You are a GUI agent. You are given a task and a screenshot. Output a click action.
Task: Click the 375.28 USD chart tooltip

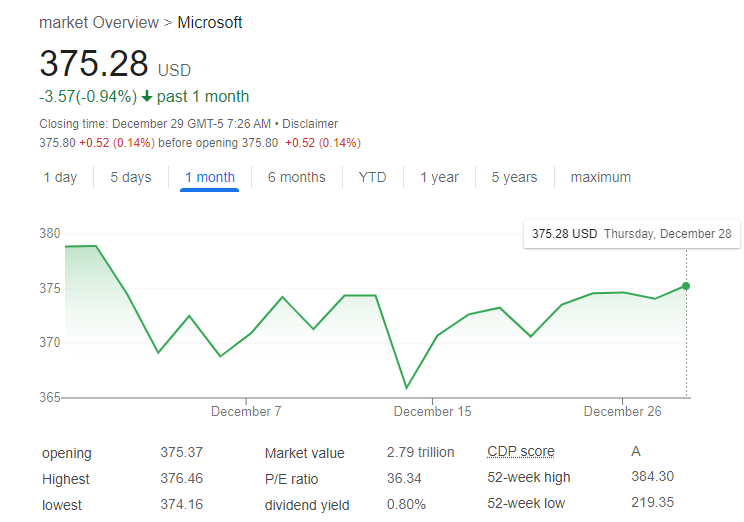(x=632, y=234)
